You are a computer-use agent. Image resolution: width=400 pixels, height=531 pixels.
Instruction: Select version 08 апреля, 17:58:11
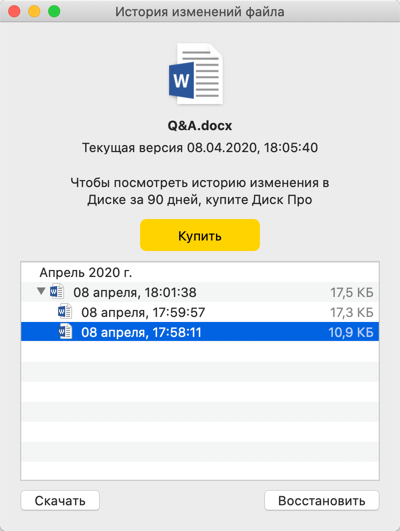coord(200,332)
